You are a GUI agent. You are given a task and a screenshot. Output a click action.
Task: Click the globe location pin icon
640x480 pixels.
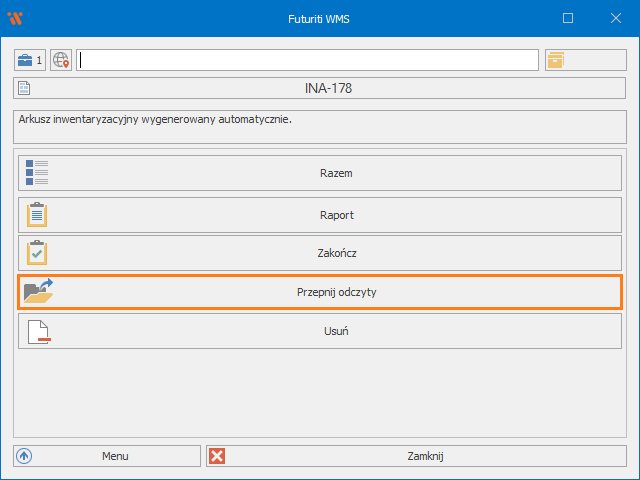[62, 60]
